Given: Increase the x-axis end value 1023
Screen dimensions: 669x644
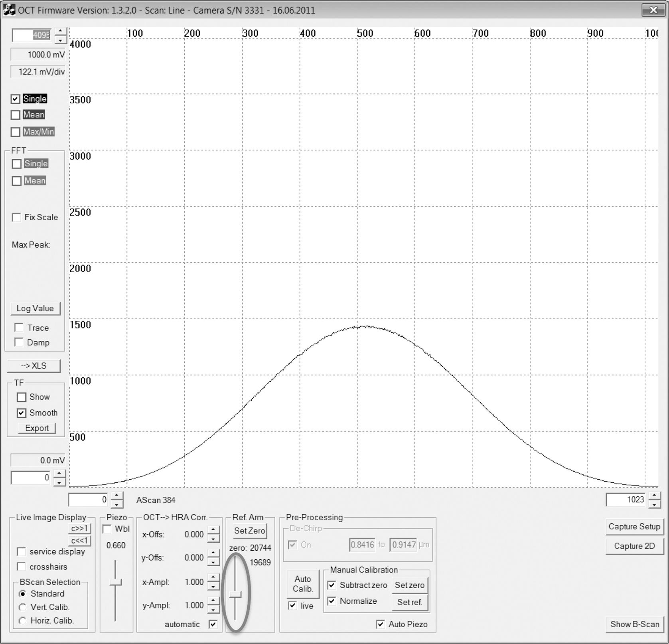Looking at the screenshot, I should point(655,496).
